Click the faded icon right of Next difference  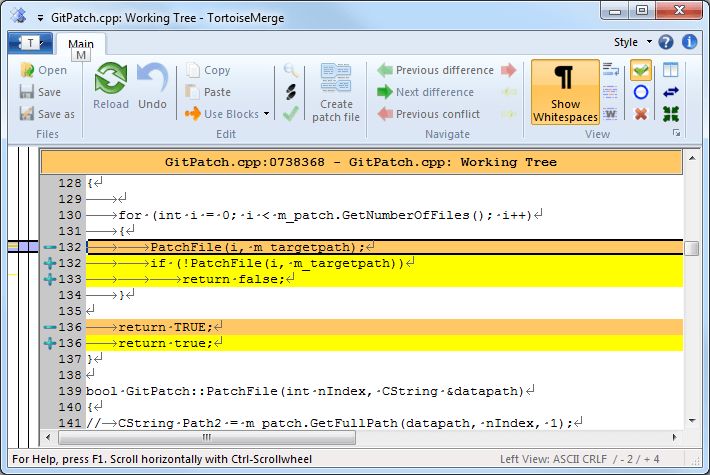pyautogui.click(x=509, y=92)
